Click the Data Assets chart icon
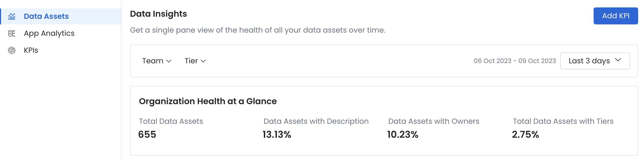 point(12,16)
